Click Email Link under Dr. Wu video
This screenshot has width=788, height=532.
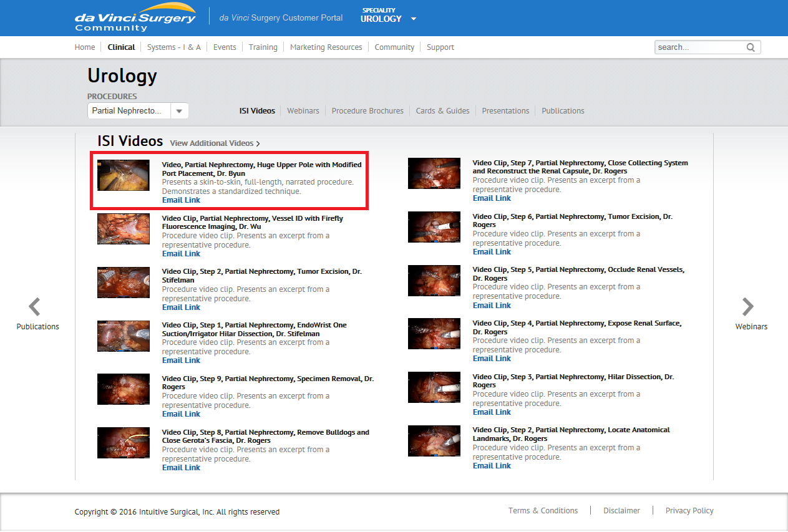181,254
